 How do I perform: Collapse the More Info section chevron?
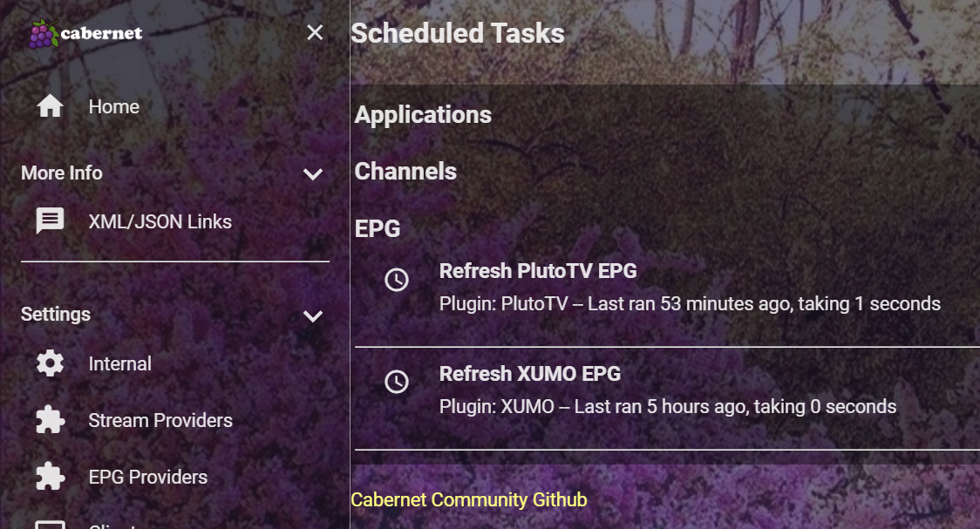313,174
